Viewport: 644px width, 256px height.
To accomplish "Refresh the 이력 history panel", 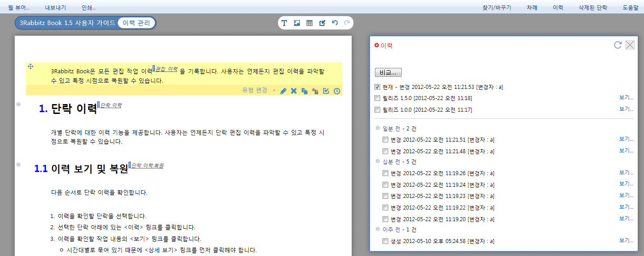I will click(x=618, y=45).
